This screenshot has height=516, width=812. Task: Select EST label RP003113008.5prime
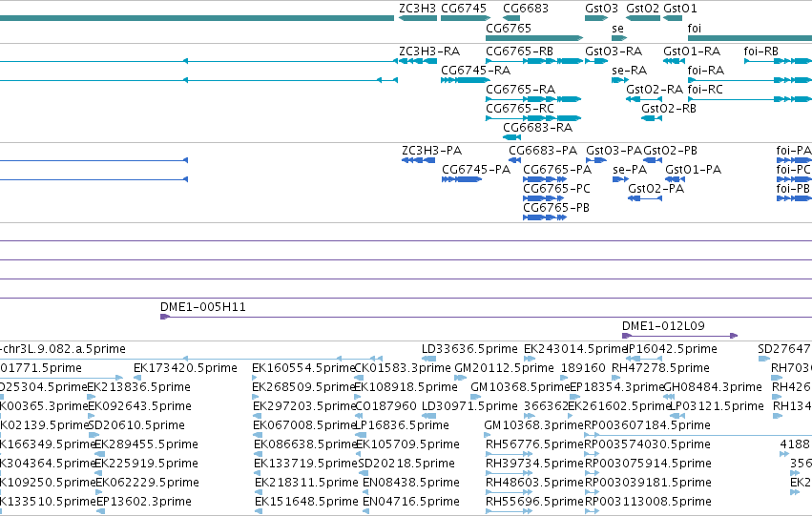coord(648,502)
